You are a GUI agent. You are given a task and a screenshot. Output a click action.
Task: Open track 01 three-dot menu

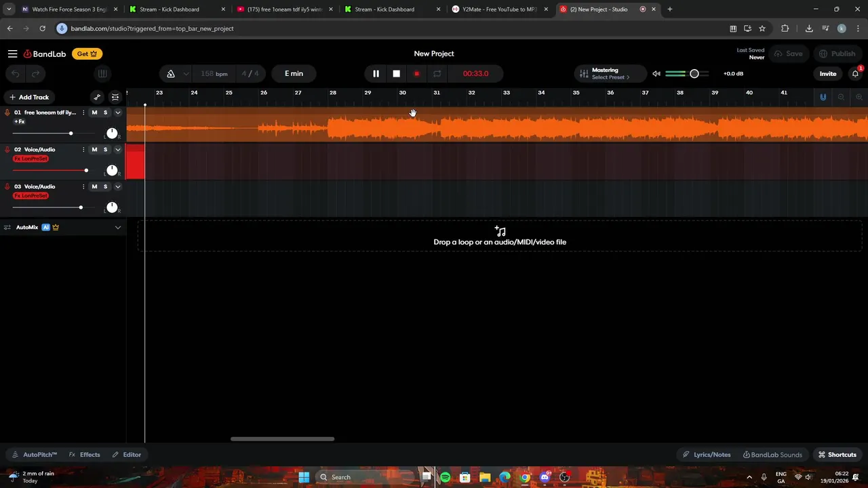(x=83, y=113)
